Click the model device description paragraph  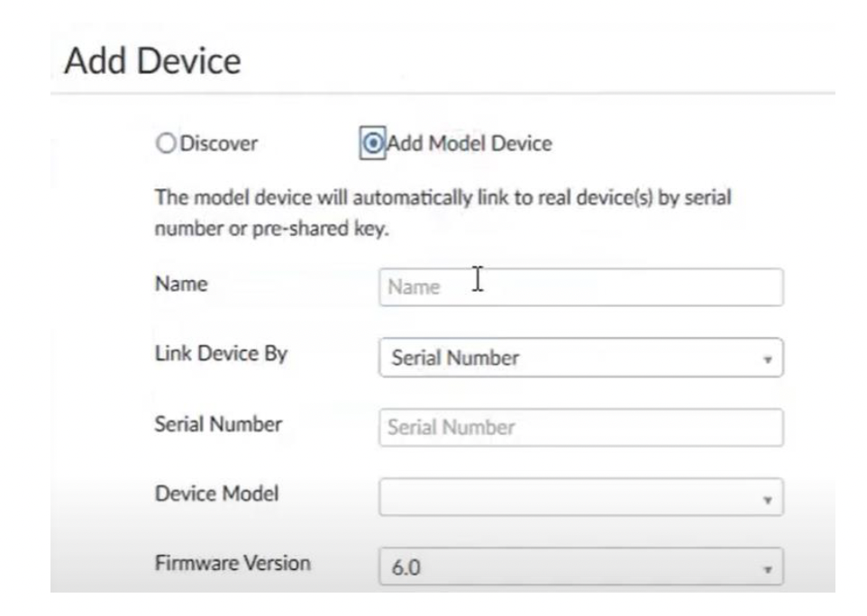click(x=442, y=213)
